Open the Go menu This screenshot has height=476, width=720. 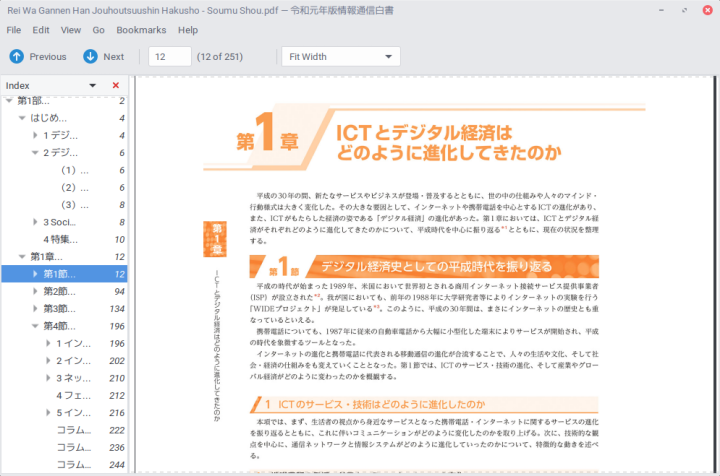point(99,30)
